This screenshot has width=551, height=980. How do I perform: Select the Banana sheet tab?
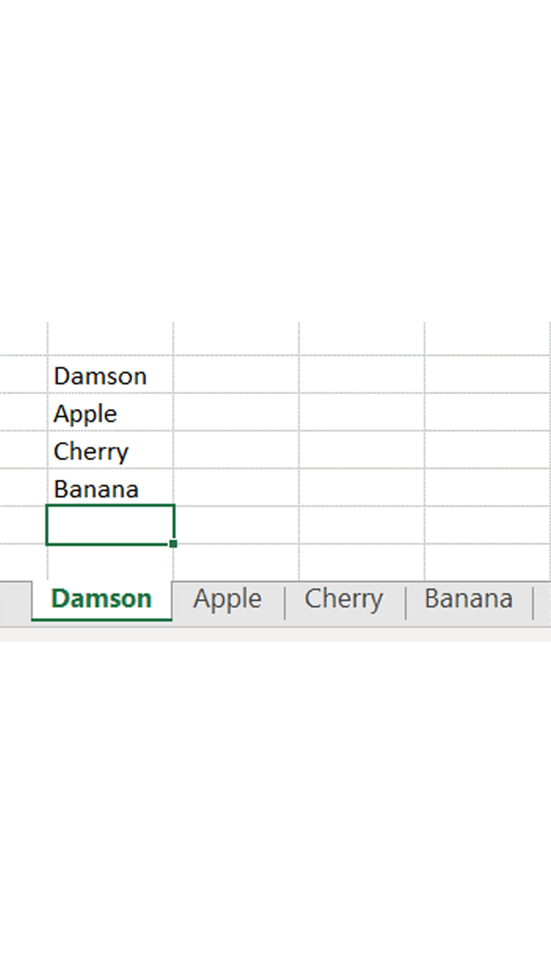click(x=468, y=599)
